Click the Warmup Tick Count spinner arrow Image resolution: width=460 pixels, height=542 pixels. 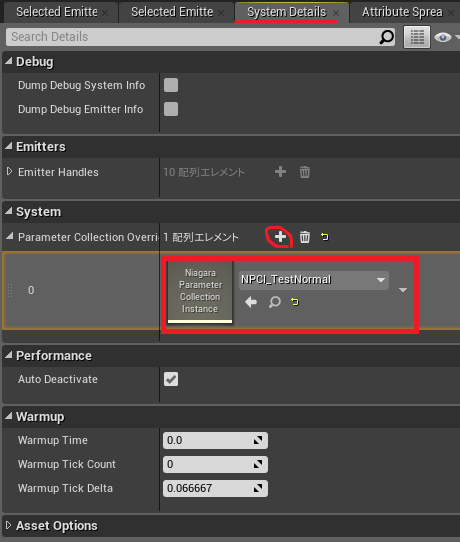(x=258, y=464)
